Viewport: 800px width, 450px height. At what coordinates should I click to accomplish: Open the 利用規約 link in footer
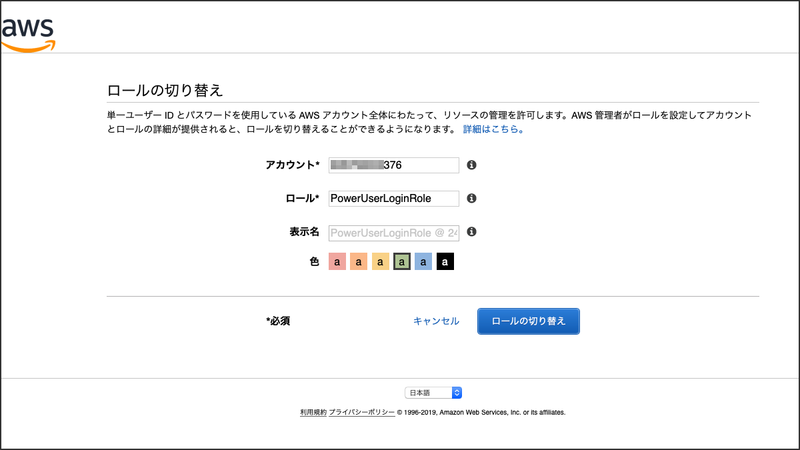click(x=313, y=412)
